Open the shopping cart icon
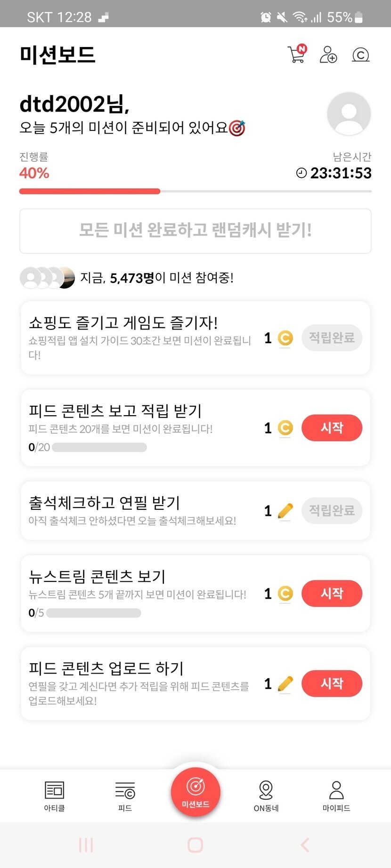The image size is (391, 868). point(296,55)
